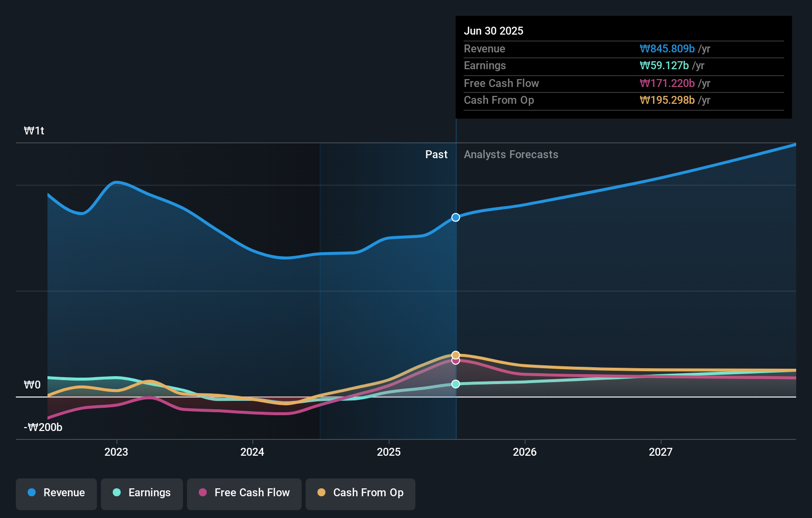Toggle Free Cash Flow series visibility
Image resolution: width=812 pixels, height=518 pixels.
click(244, 493)
